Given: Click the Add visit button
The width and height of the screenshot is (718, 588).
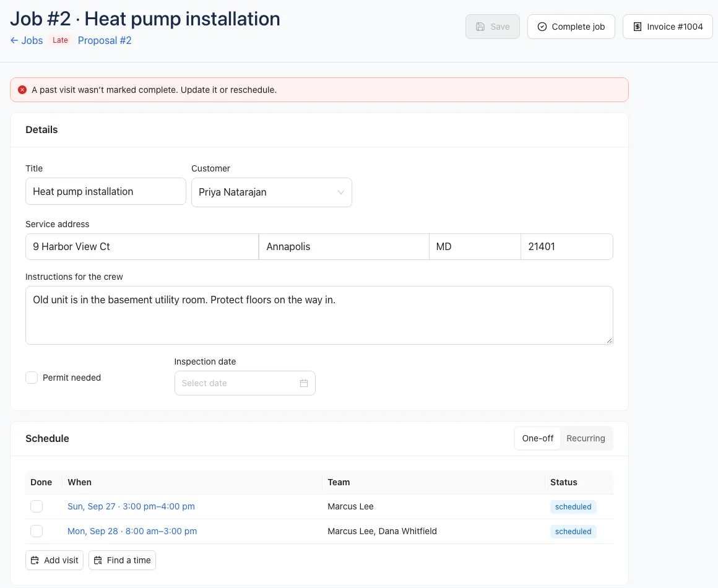Looking at the screenshot, I should tap(54, 560).
